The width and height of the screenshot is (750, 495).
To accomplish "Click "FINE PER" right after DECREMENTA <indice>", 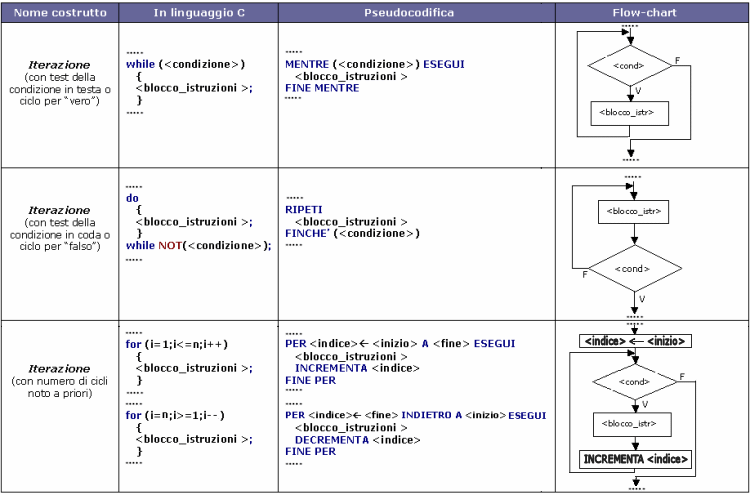I will click(311, 451).
